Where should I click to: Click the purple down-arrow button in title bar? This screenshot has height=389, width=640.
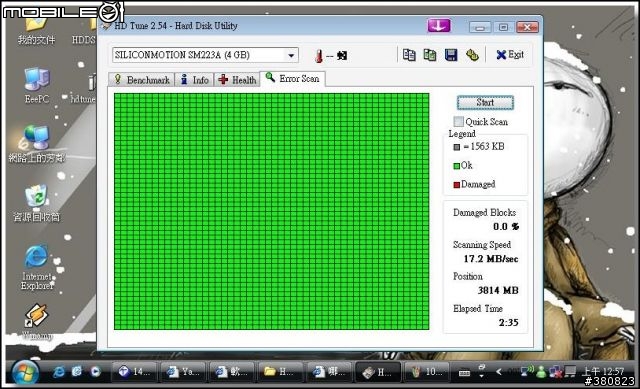click(439, 26)
